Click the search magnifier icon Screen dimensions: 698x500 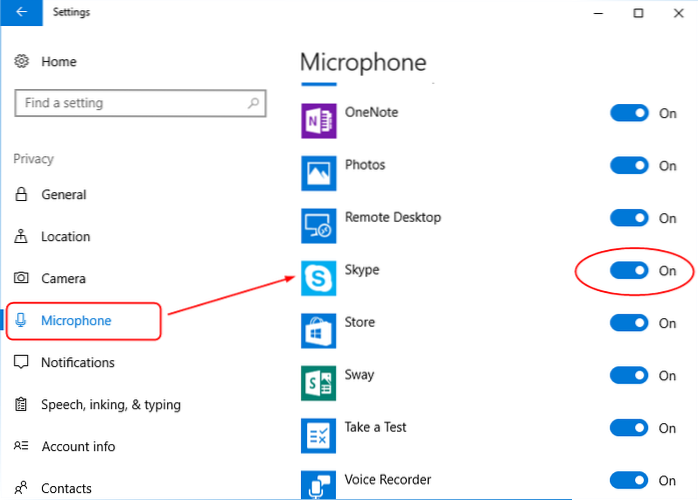pyautogui.click(x=253, y=103)
